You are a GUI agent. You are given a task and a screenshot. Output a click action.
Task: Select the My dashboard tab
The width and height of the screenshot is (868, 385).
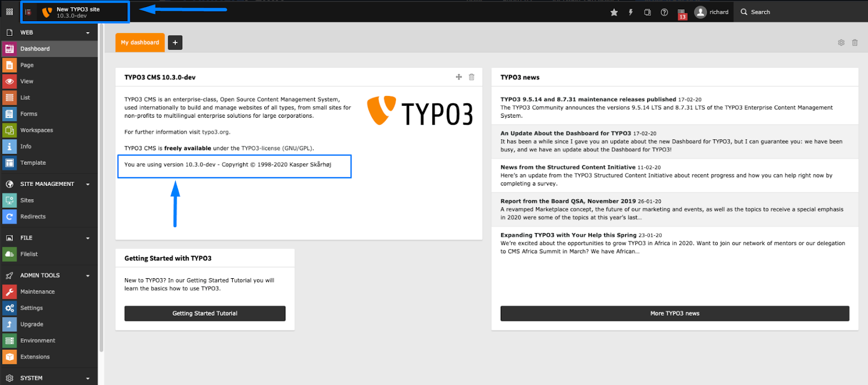(140, 42)
